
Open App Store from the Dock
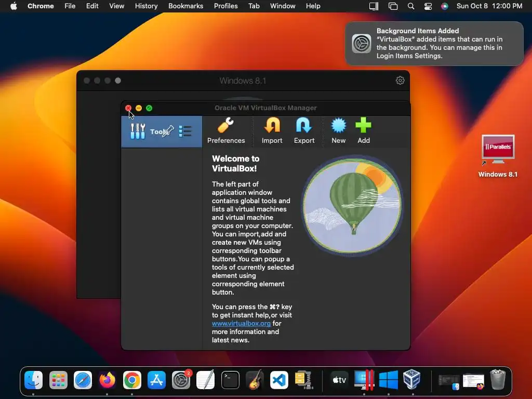[156, 380]
